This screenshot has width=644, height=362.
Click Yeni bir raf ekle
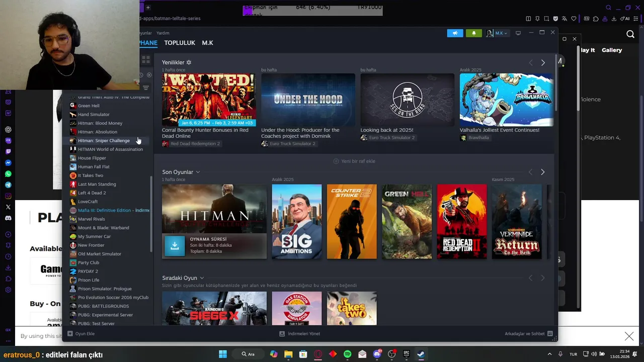pos(354,161)
